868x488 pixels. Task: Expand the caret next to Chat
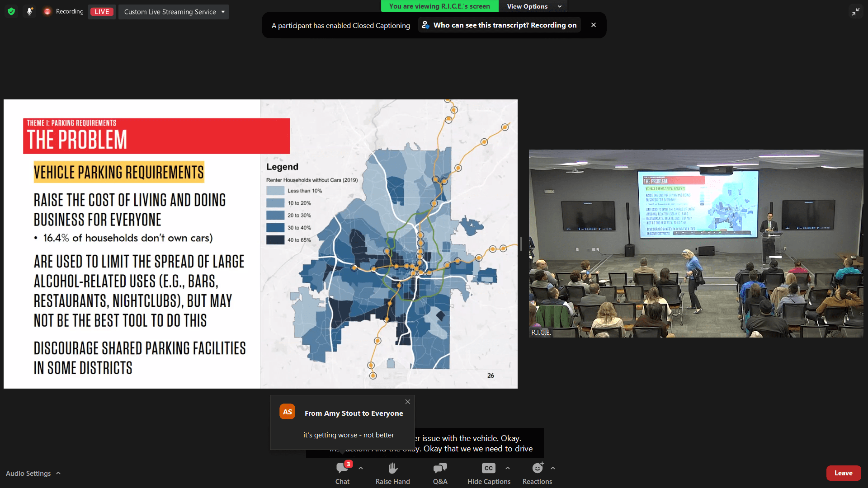361,469
